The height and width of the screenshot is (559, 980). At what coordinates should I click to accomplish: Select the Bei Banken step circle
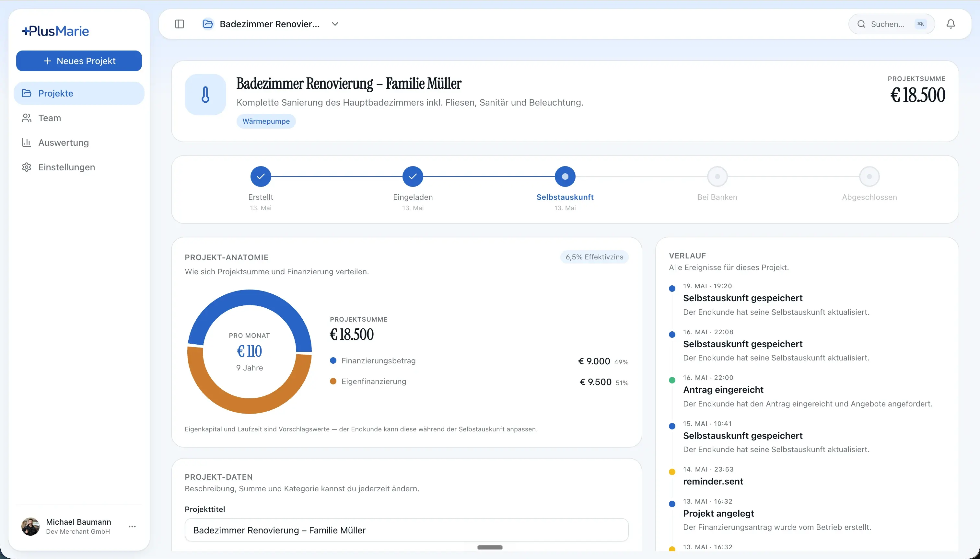tap(717, 176)
